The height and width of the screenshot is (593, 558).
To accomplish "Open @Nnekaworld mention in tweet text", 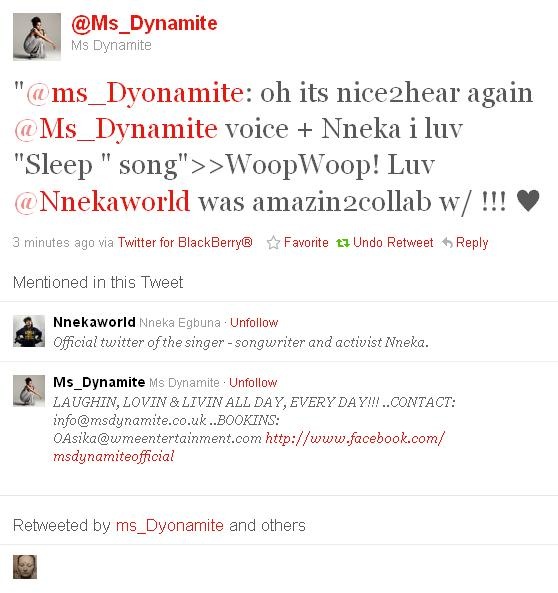I will (x=102, y=201).
